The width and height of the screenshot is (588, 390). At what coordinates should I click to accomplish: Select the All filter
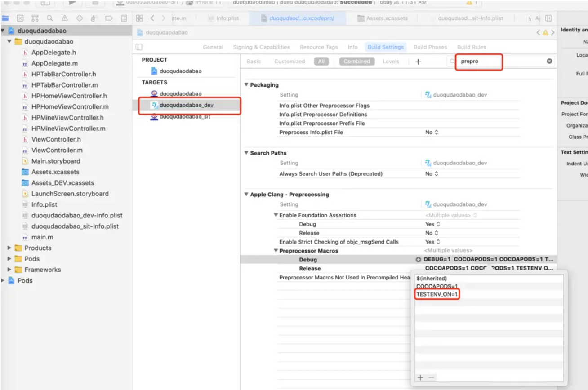pyautogui.click(x=321, y=62)
